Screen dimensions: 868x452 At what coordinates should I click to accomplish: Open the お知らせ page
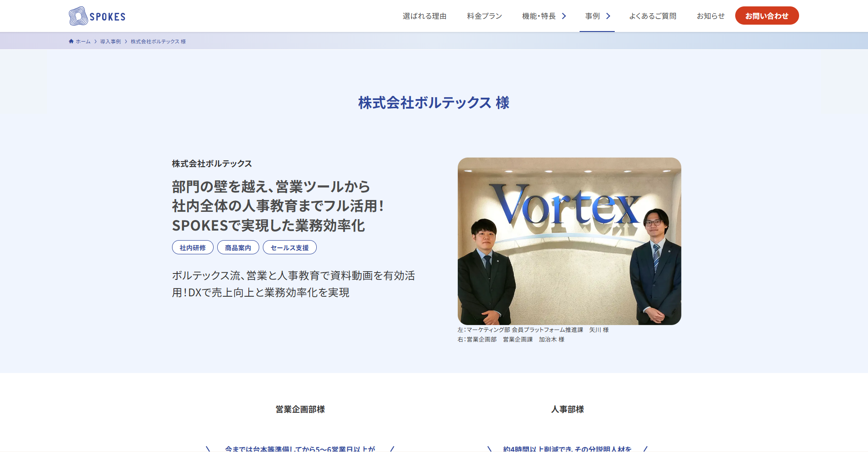(x=710, y=16)
